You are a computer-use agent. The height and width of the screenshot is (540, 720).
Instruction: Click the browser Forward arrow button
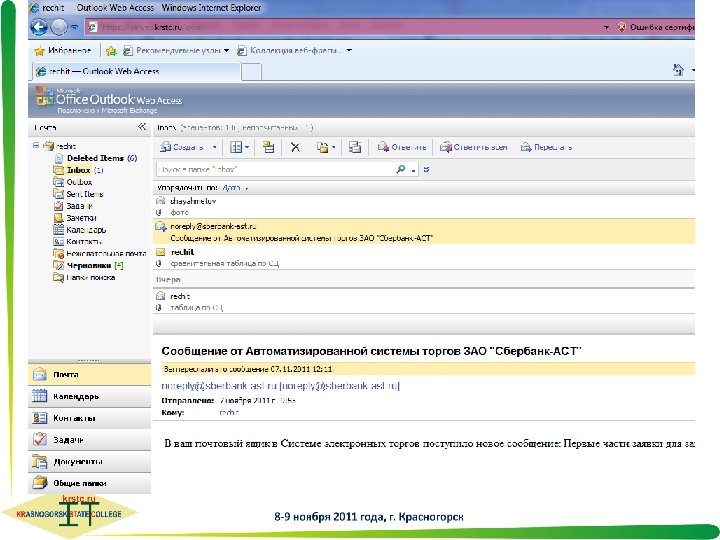[x=59, y=27]
